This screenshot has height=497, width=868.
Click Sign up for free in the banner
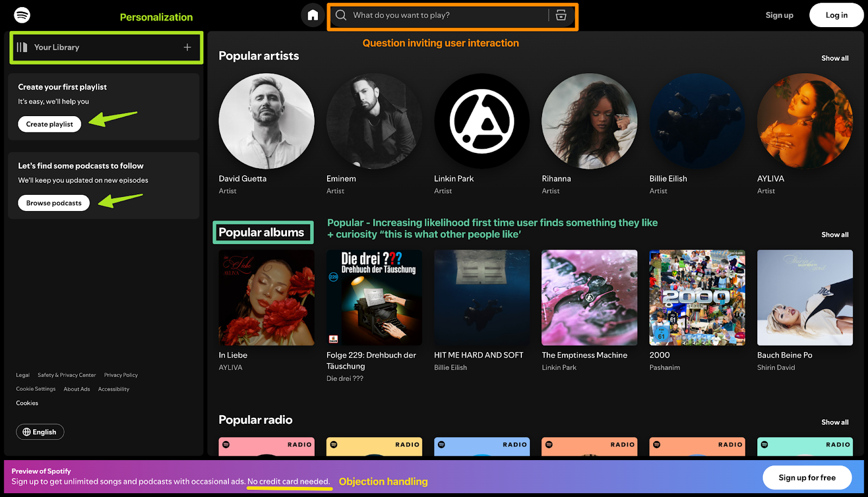pyautogui.click(x=807, y=477)
